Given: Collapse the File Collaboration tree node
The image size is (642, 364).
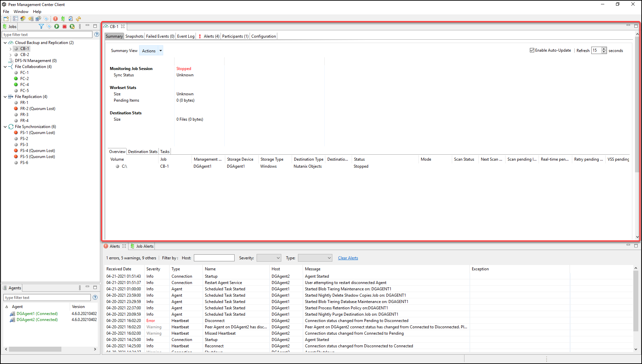Looking at the screenshot, I should click(x=5, y=67).
